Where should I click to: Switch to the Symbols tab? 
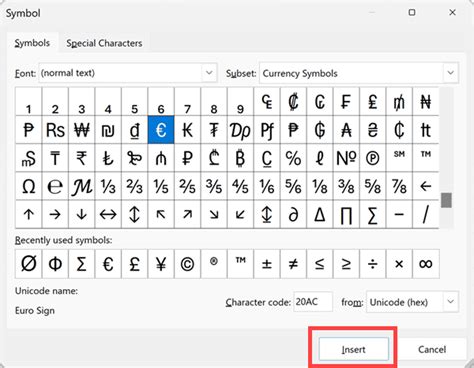[x=32, y=43]
